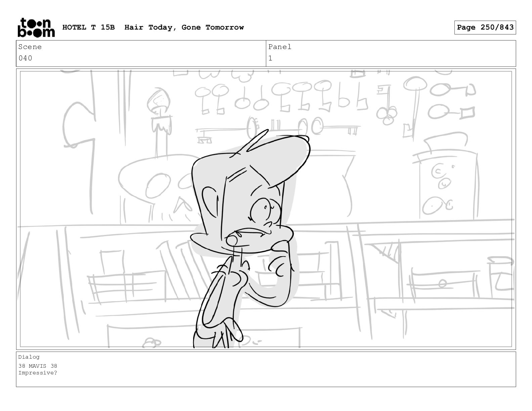Select the dialog text 'Impressive?'
Screen dimensions: 532x411
pyautogui.click(x=38, y=373)
